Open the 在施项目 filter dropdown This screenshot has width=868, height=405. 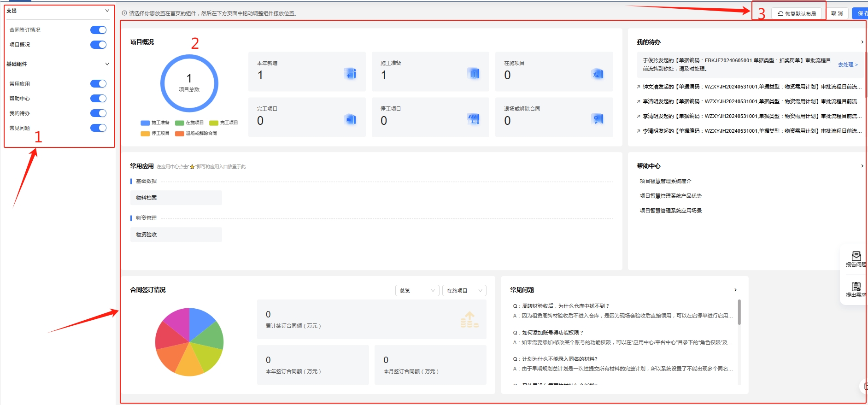[464, 291]
